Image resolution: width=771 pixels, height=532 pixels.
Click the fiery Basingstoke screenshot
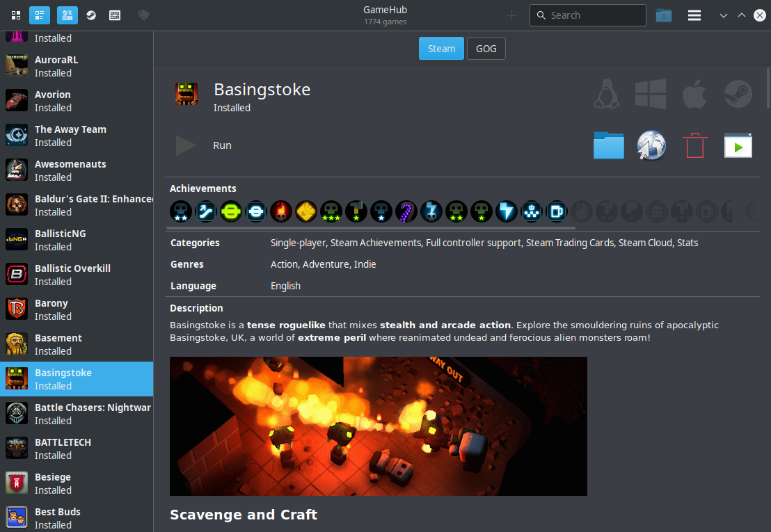click(378, 426)
